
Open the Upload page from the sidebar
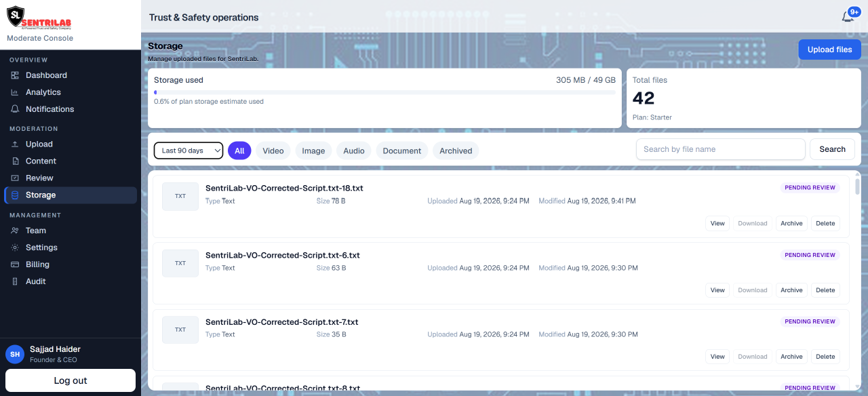point(71,144)
